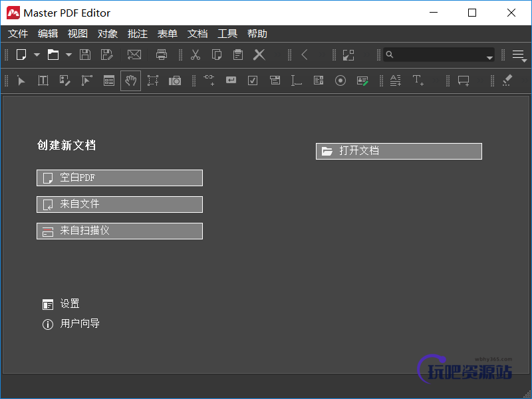
Task: Click the 来自扫描仪 button
Action: [120, 231]
